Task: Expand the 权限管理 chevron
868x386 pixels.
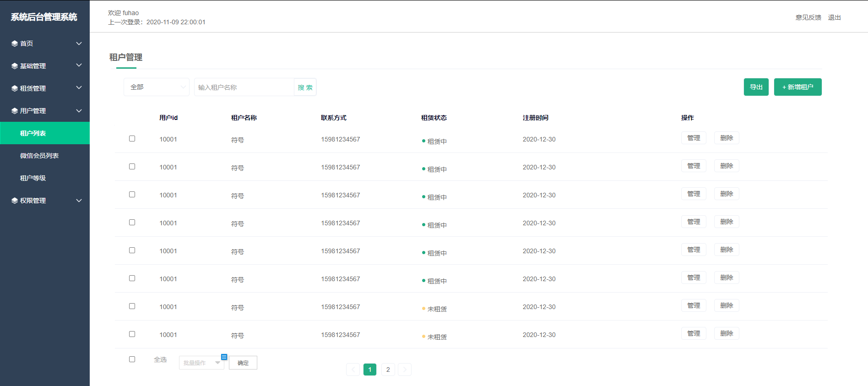Action: coord(79,201)
